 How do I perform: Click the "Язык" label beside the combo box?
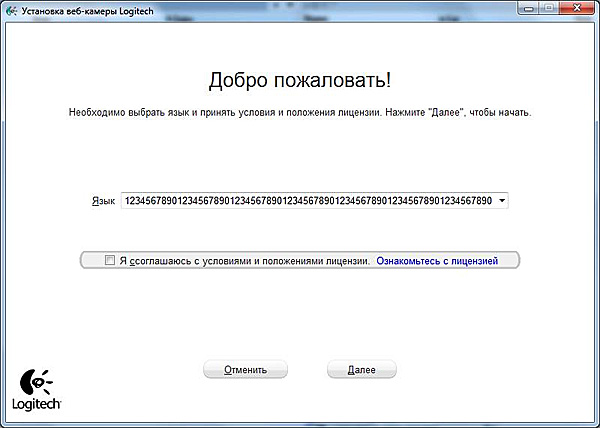[102, 201]
